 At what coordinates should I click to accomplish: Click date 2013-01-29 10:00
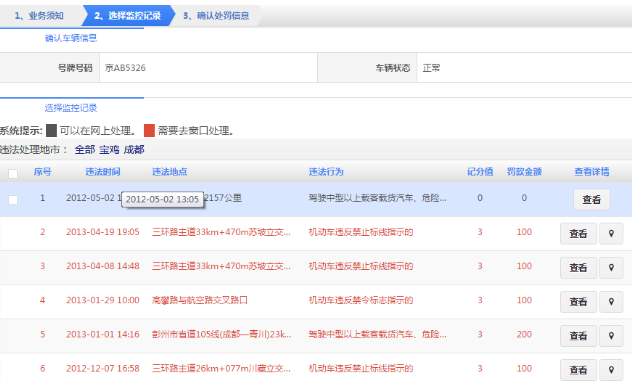tap(103, 300)
